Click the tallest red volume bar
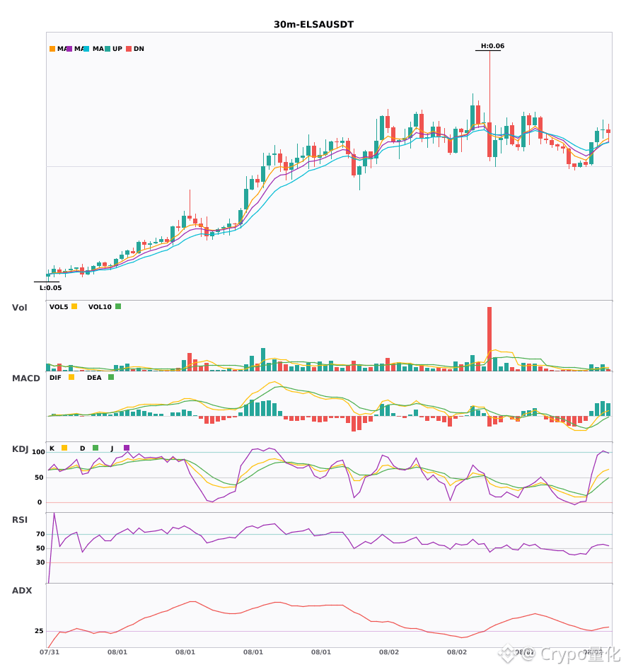The height and width of the screenshot is (672, 626). pyautogui.click(x=489, y=339)
